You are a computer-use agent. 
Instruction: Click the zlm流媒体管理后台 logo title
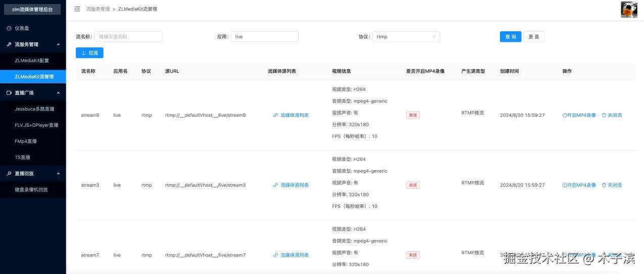pos(32,9)
